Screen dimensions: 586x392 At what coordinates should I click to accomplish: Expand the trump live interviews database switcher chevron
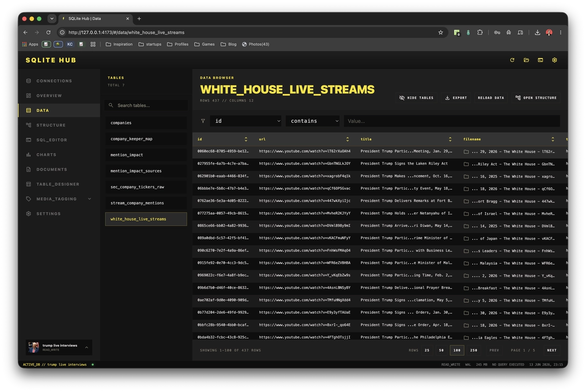(86, 348)
